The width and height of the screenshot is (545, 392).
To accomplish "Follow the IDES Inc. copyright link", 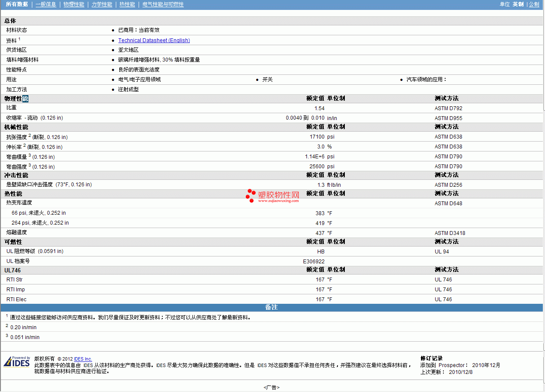I will [x=83, y=359].
